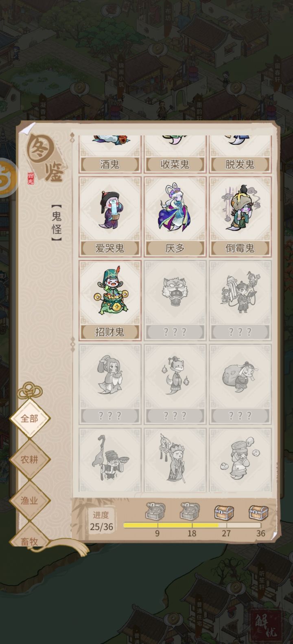
Task: Tap the 收菜鬼 name label
Action: click(x=175, y=164)
